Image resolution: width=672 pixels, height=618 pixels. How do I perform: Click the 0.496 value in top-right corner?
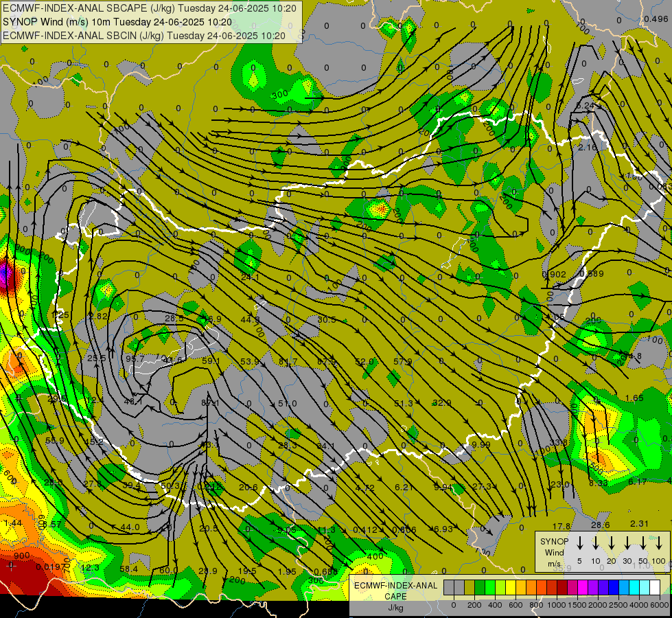[656, 19]
